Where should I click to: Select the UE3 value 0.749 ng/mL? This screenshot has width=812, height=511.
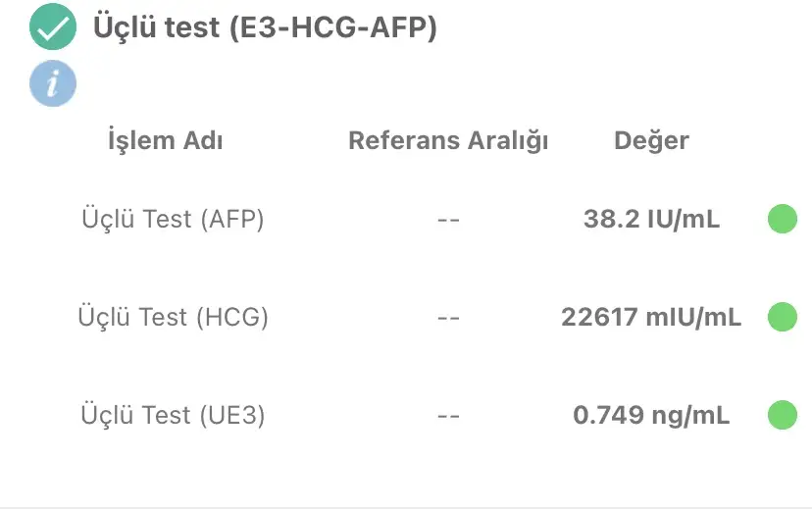coord(651,415)
